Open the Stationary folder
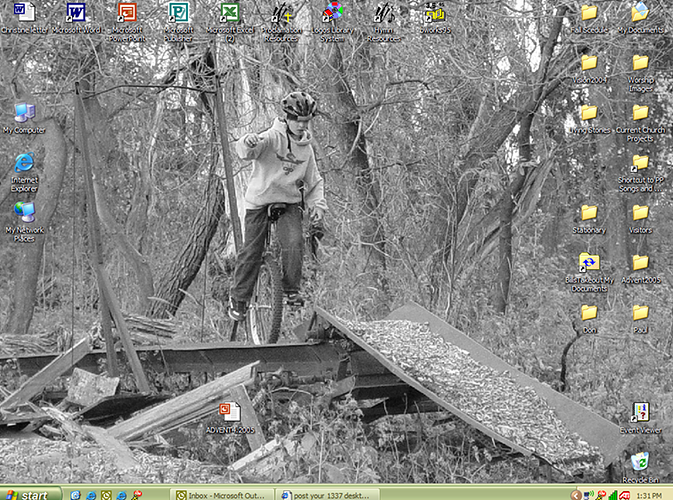This screenshot has height=500, width=673. [589, 218]
